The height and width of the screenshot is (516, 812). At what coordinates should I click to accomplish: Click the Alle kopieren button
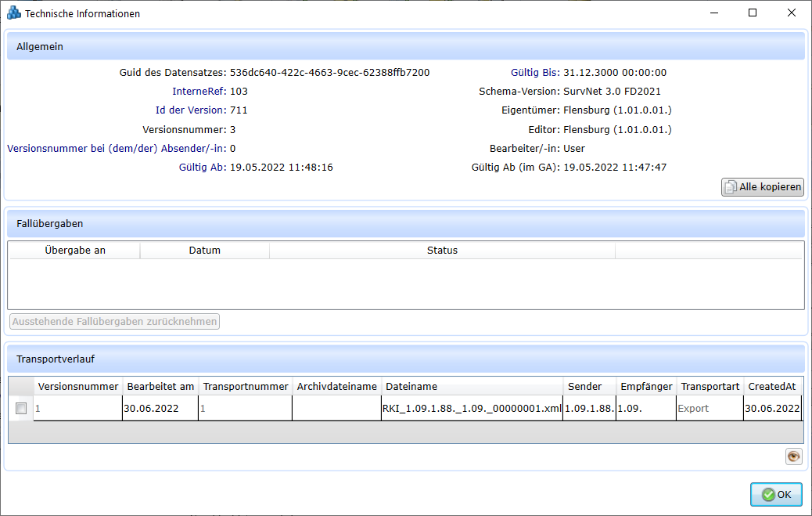tap(763, 187)
